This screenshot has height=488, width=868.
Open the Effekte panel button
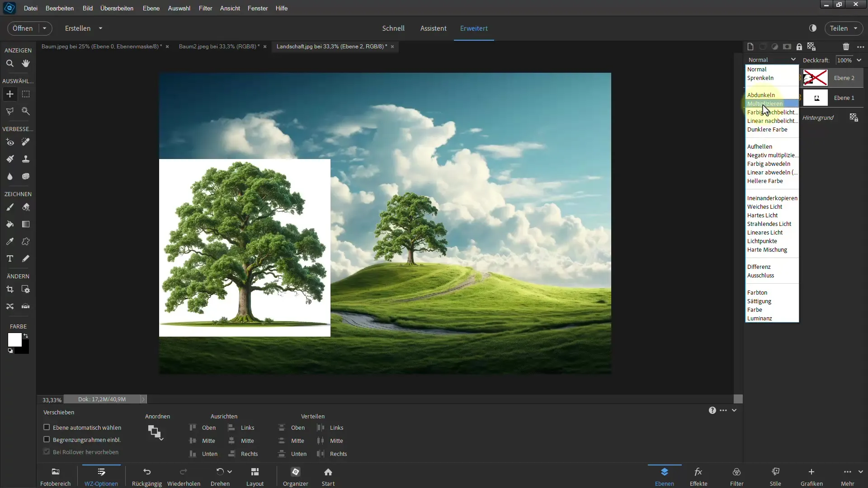[698, 476]
